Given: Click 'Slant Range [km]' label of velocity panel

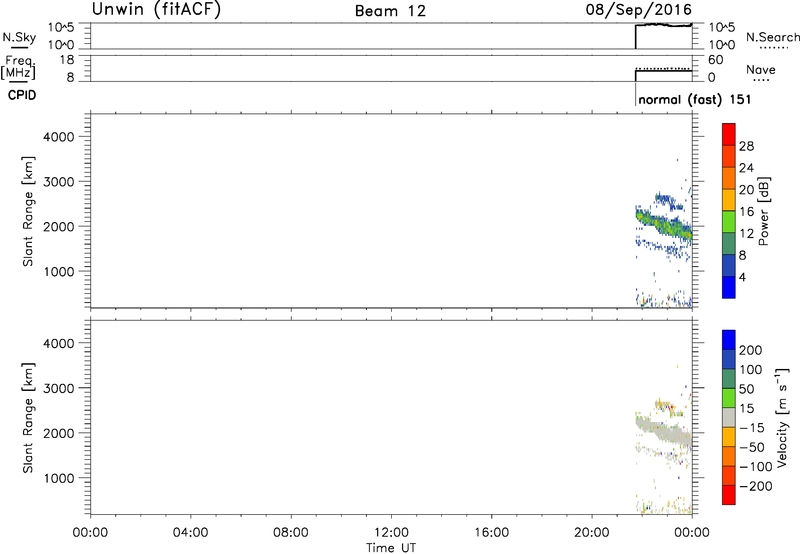Looking at the screenshot, I should [x=28, y=418].
